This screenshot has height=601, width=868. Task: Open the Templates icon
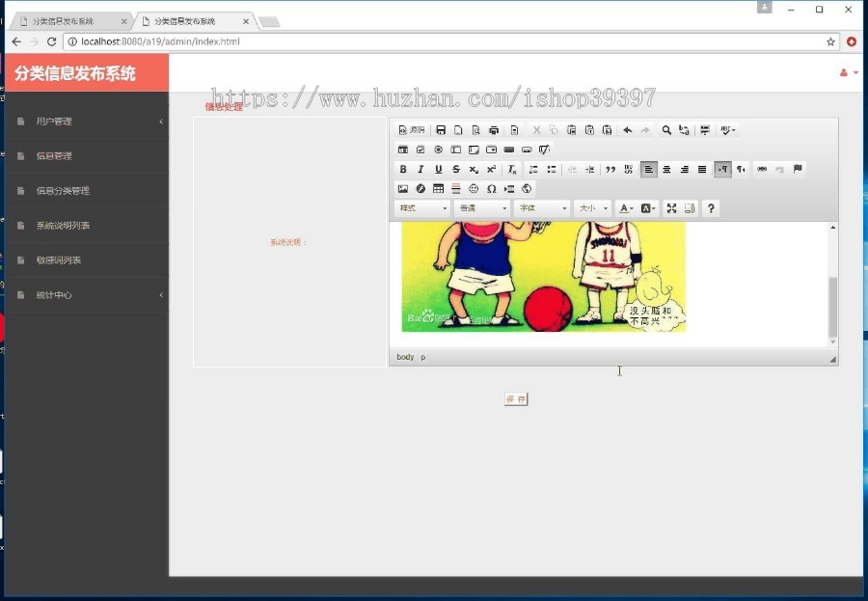click(x=514, y=130)
